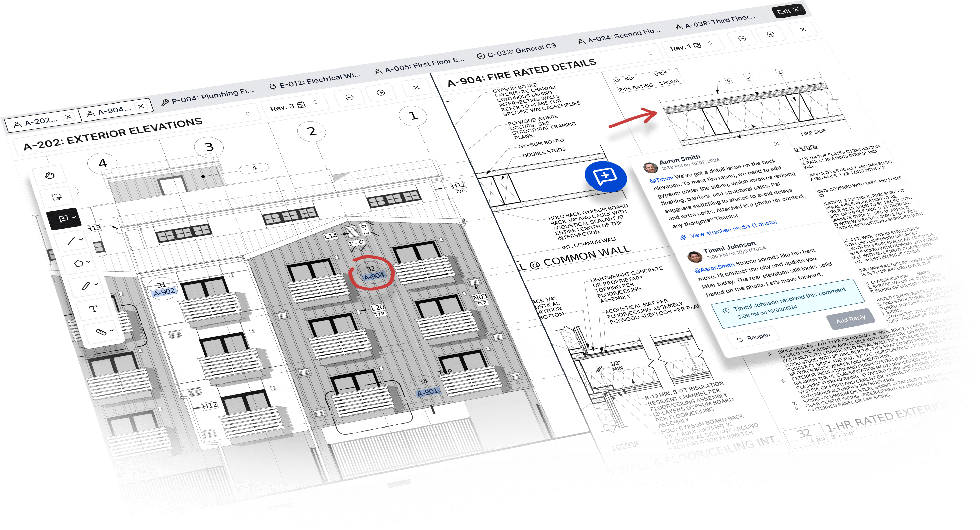Click the calendar icon beside Rev. 3

pos(301,105)
